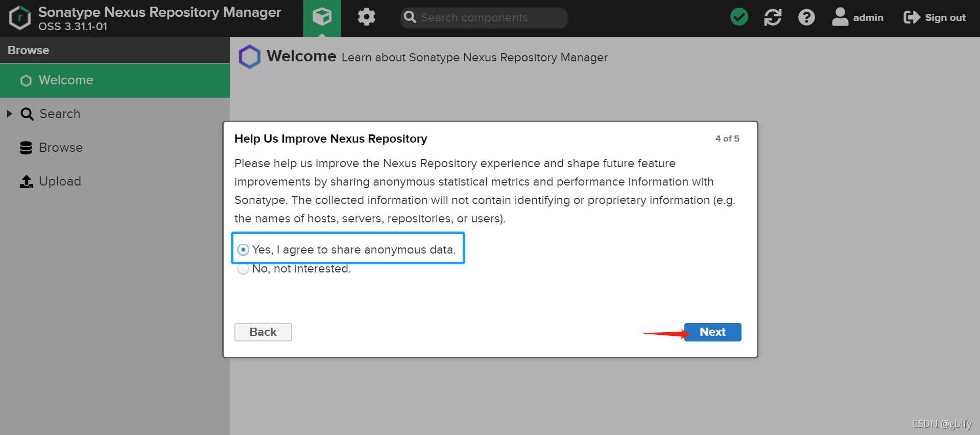Select Welcome in the Browse sidebar
980x435 pixels.
pos(115,80)
